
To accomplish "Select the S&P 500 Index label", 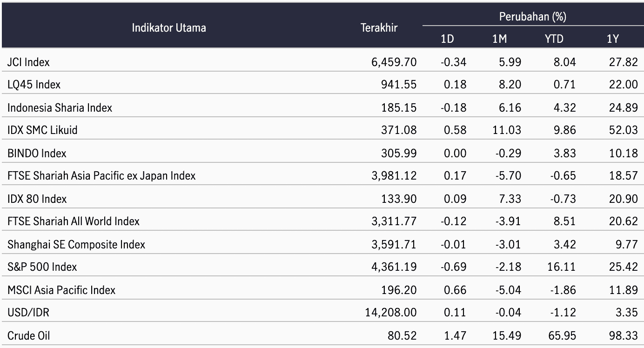I will click(42, 267).
